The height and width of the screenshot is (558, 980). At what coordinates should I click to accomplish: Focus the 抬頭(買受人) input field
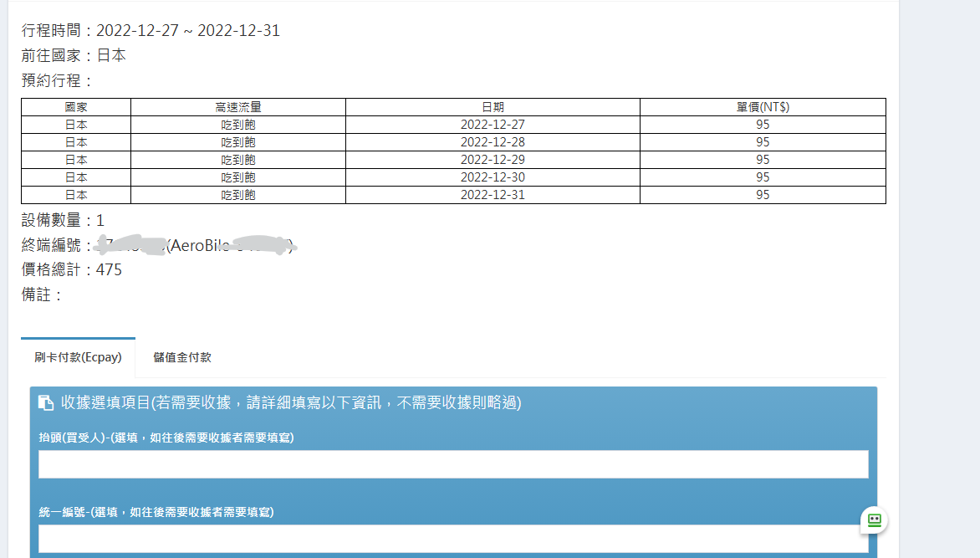click(x=453, y=464)
